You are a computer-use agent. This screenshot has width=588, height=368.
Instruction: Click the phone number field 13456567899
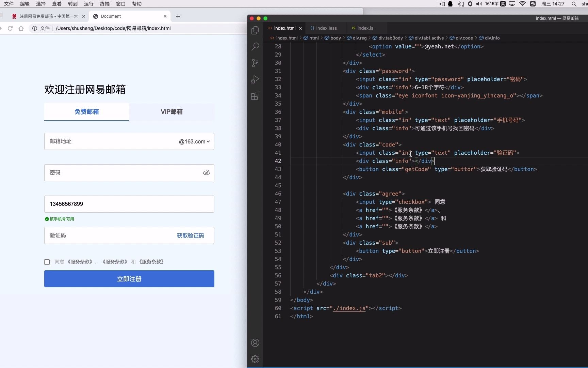coord(129,204)
